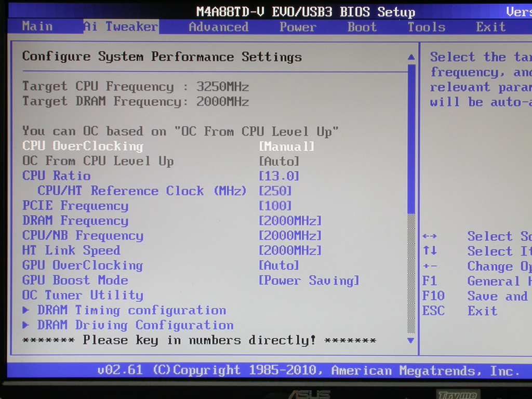532x399 pixels.
Task: Select the Ai Tweaker tab
Action: click(121, 26)
